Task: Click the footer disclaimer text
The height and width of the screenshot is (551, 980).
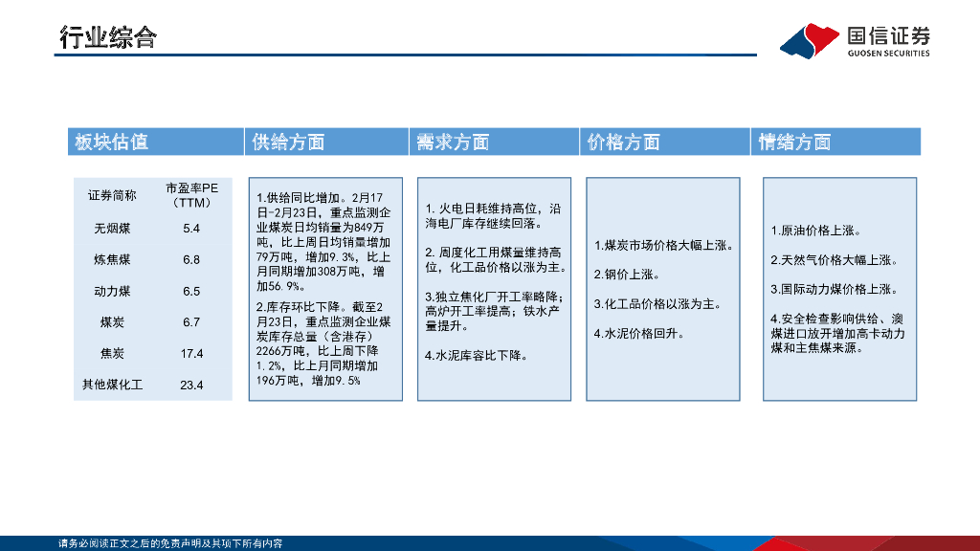Action: pyautogui.click(x=170, y=543)
